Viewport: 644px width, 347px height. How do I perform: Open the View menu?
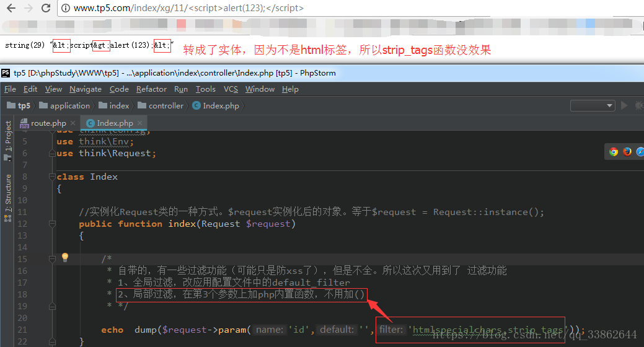[x=53, y=89]
